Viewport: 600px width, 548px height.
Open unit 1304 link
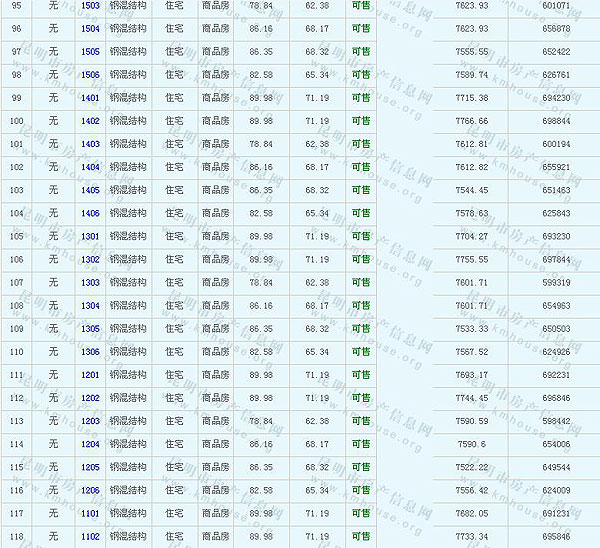pos(90,306)
